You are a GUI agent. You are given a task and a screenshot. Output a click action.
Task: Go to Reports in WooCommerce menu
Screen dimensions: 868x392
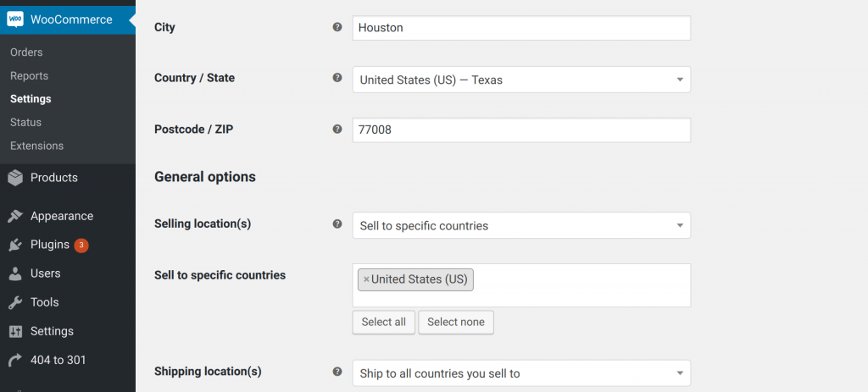click(29, 76)
